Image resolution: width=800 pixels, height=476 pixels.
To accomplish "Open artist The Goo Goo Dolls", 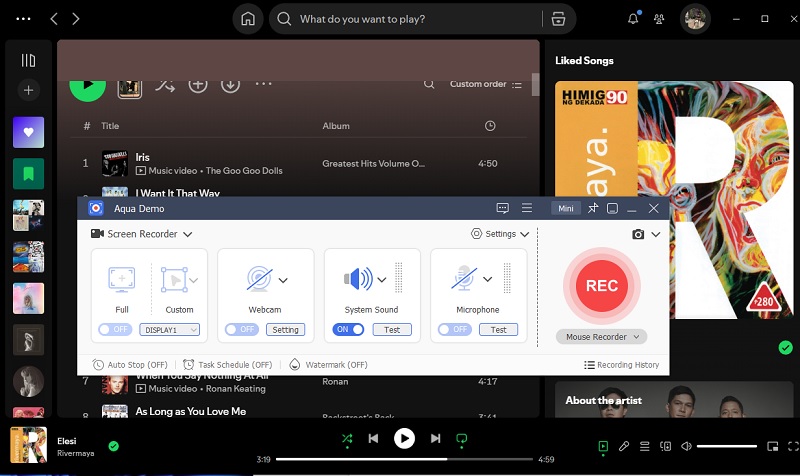I will pyautogui.click(x=244, y=171).
